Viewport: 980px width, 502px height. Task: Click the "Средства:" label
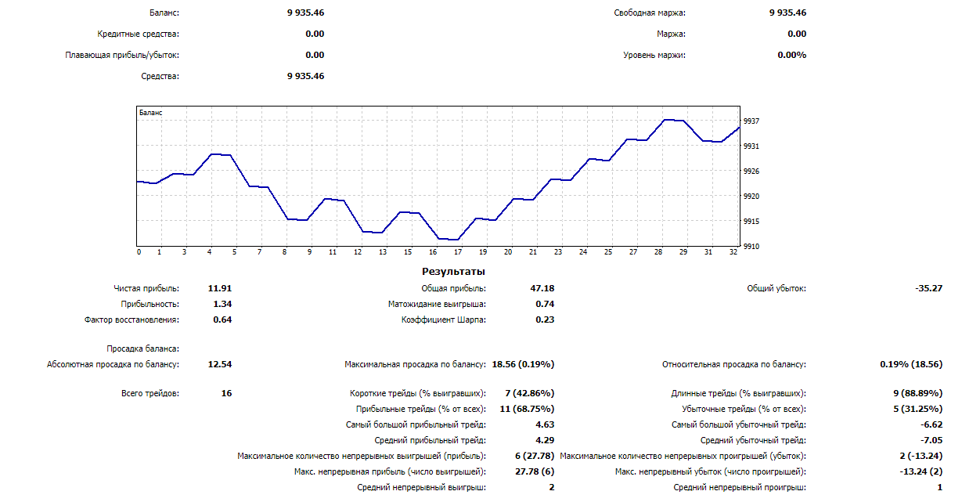pyautogui.click(x=160, y=76)
